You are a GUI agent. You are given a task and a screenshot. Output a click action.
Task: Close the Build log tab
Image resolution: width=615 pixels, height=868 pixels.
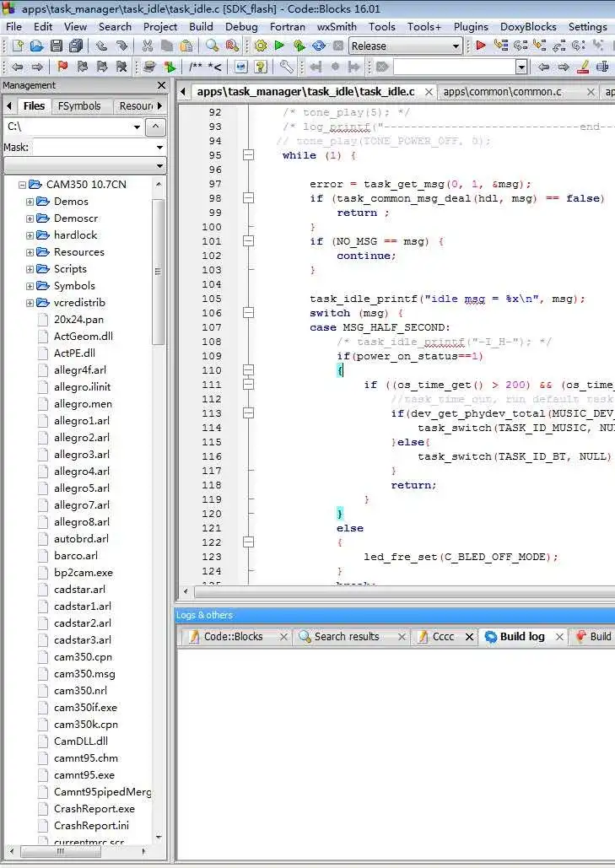tap(559, 637)
